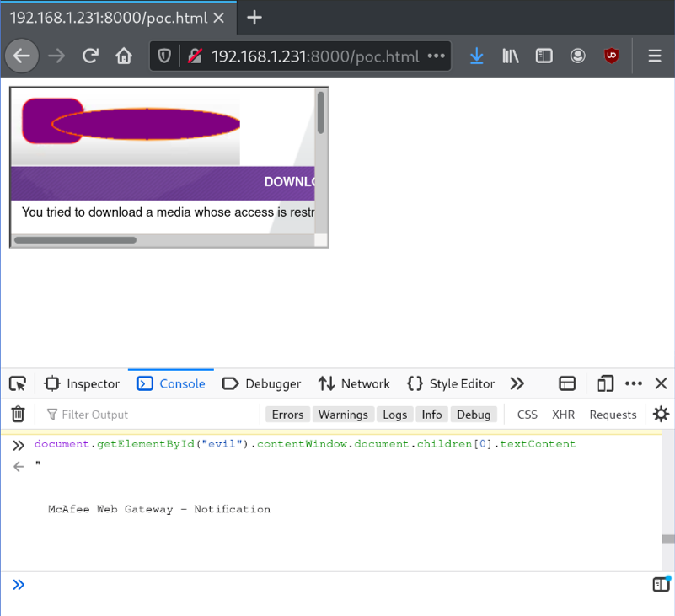The width and height of the screenshot is (675, 616).
Task: Toggle the Warnings log filter
Action: click(x=343, y=415)
